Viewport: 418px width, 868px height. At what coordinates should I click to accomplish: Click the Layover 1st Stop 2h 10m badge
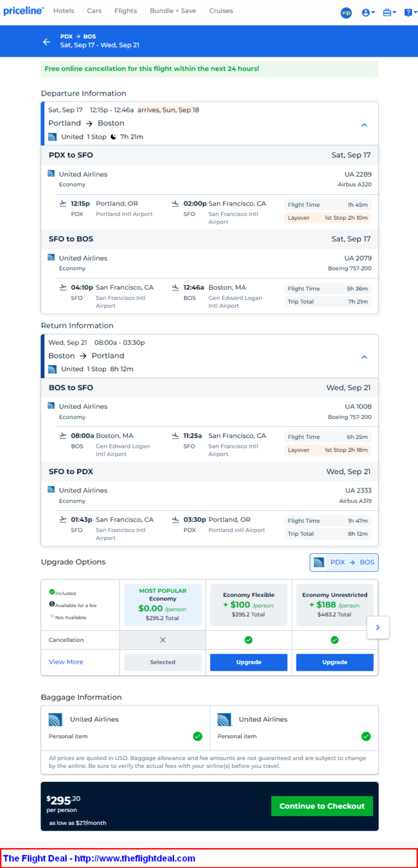click(328, 218)
